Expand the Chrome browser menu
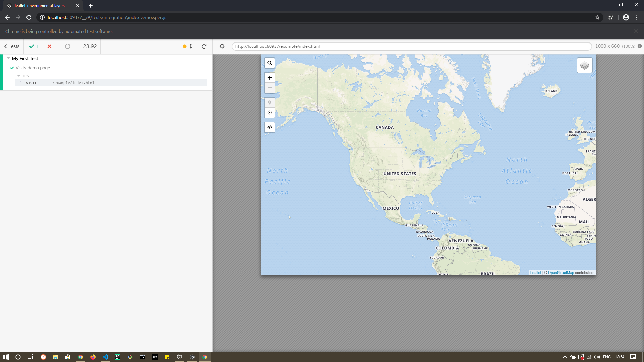The image size is (644, 362). pos(637,17)
